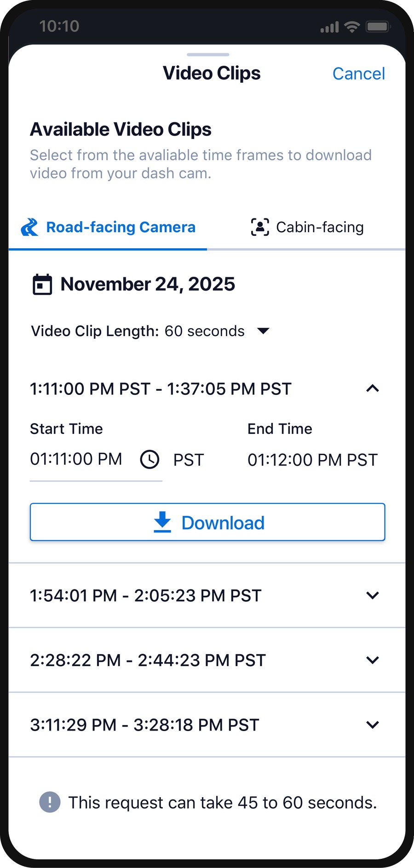Expand the 1:54:01 PM clip entry

point(373,595)
